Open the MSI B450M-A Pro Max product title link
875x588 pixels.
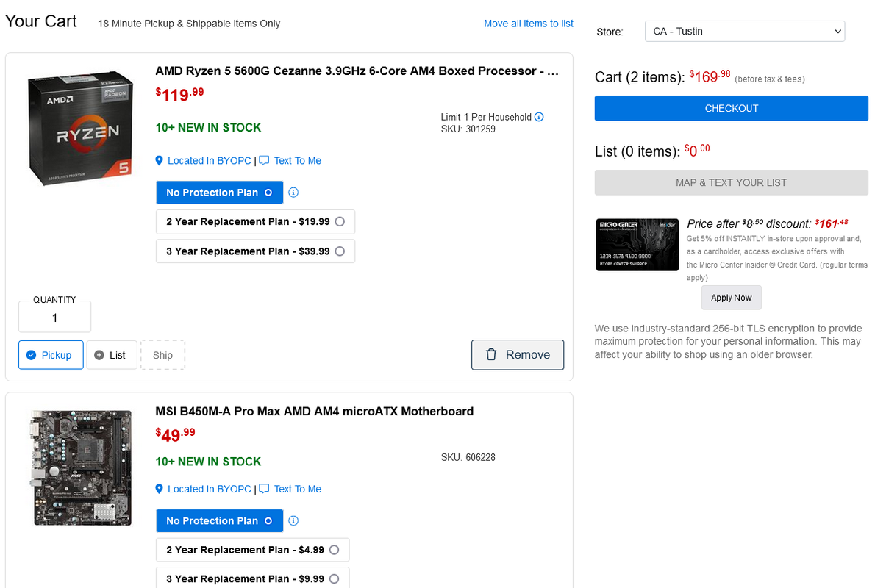[314, 411]
